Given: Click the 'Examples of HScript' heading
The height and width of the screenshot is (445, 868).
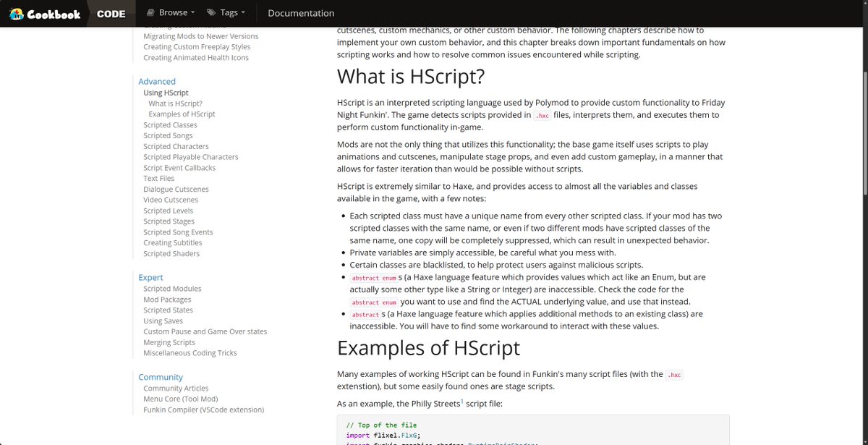Looking at the screenshot, I should point(428,348).
